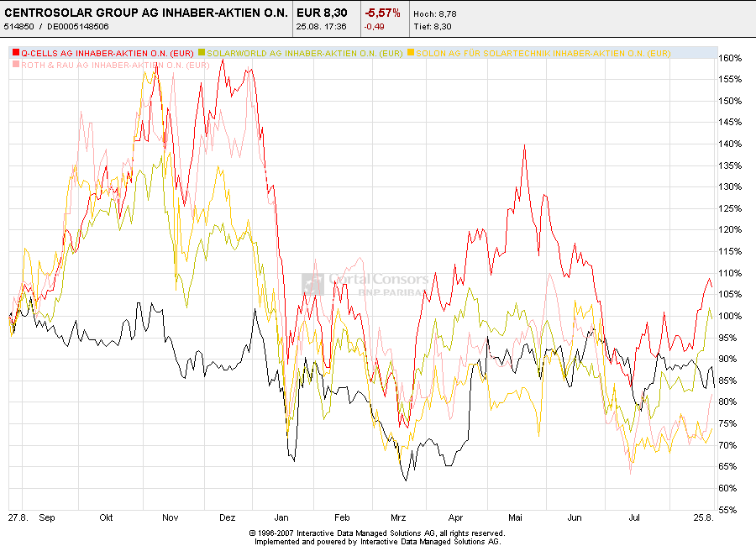Click the 'Implemented and powered by' footer line
The width and height of the screenshot is (756, 546).
pyautogui.click(x=377, y=541)
